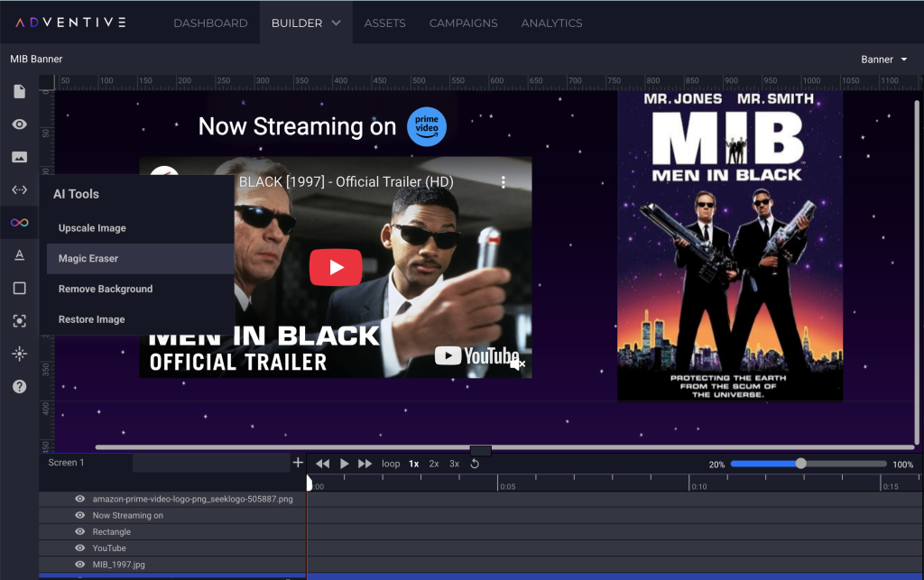924x580 pixels.
Task: Hide the Now Streaming on layer
Action: [x=80, y=515]
